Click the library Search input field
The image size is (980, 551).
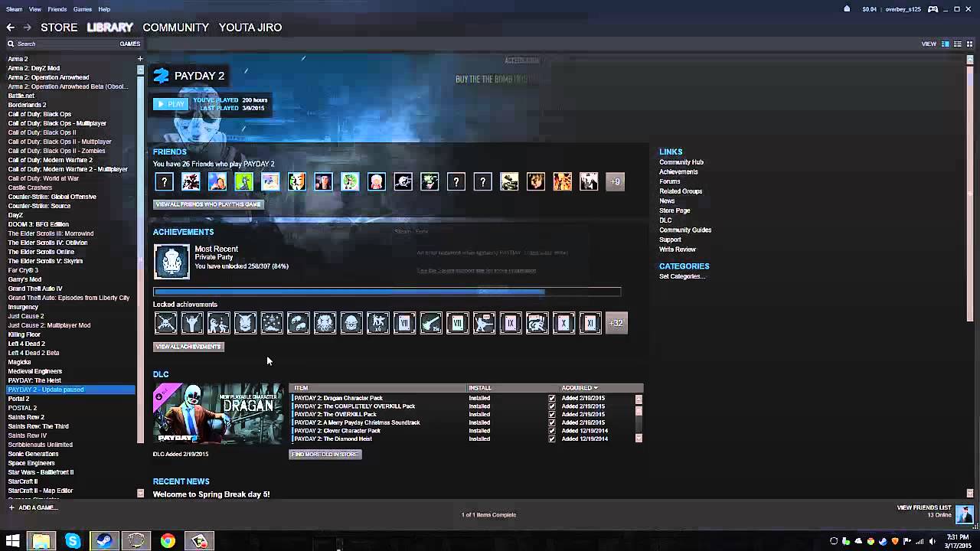[x=66, y=44]
